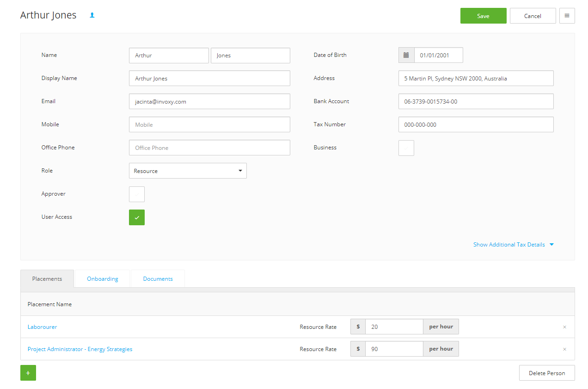588x389 pixels.
Task: Click the Labourourer Resource Rate field showing 20
Action: [394, 327]
